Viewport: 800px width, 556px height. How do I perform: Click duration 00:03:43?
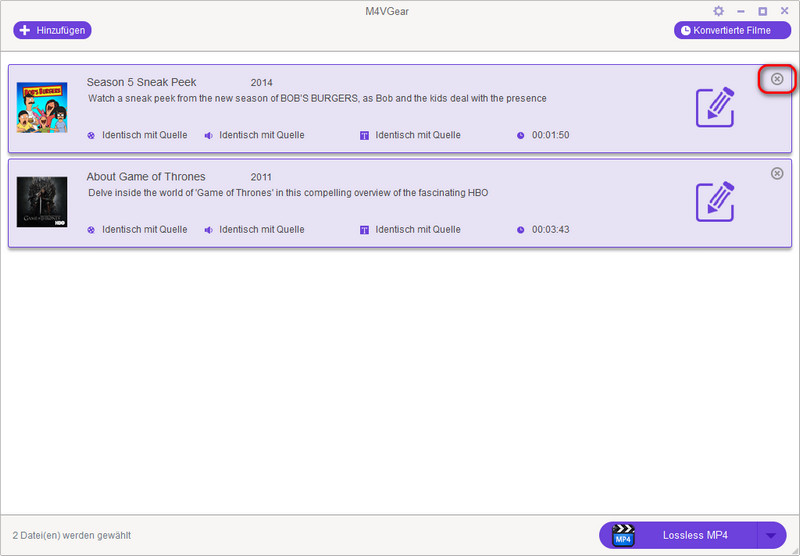(x=551, y=230)
